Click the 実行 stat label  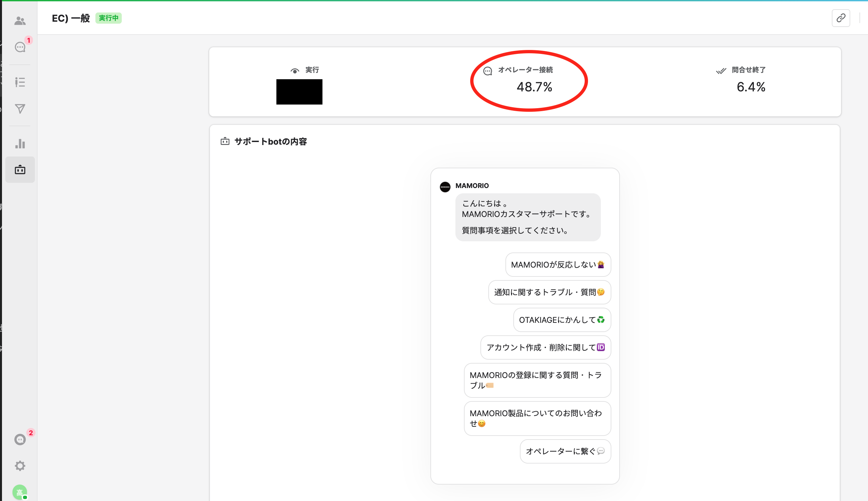(x=312, y=70)
